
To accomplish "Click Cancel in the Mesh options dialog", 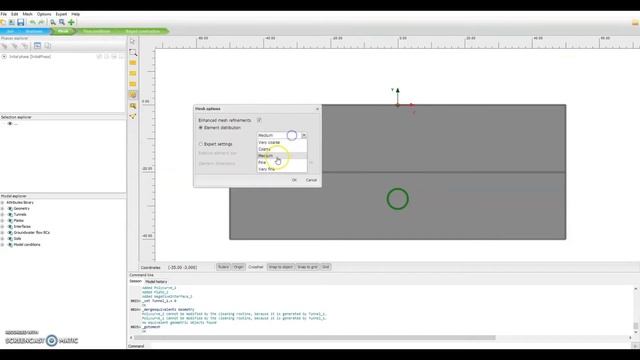I will coord(311,180).
